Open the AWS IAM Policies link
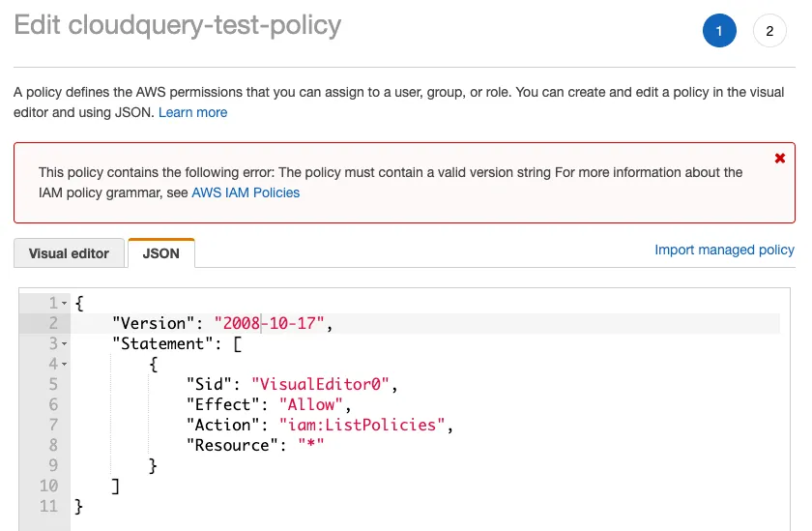812x531 pixels. point(246,192)
